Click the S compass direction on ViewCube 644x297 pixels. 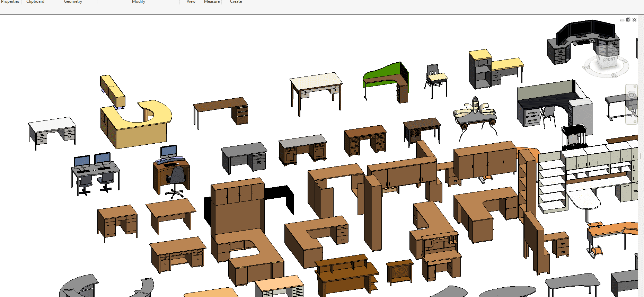tap(614, 76)
